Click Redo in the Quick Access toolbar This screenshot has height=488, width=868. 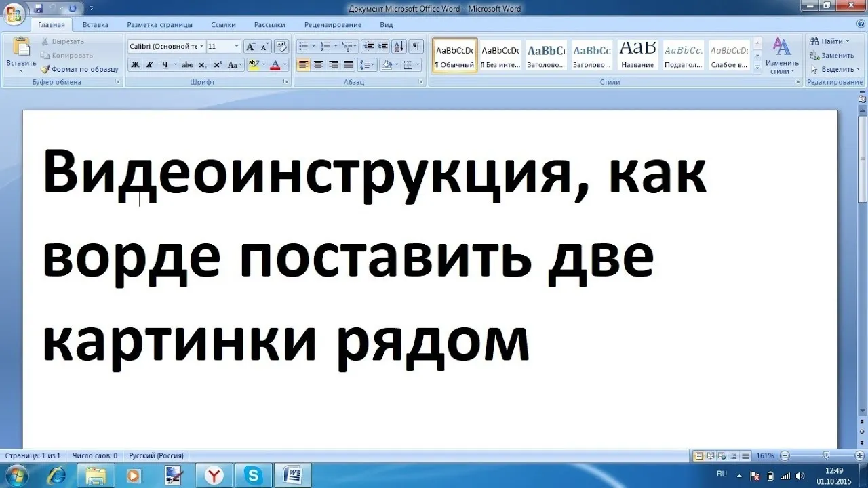pyautogui.click(x=73, y=8)
